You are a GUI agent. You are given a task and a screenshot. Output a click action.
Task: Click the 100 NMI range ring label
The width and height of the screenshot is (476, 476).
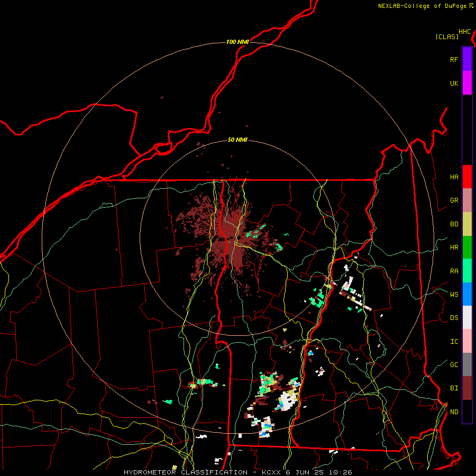pos(237,42)
